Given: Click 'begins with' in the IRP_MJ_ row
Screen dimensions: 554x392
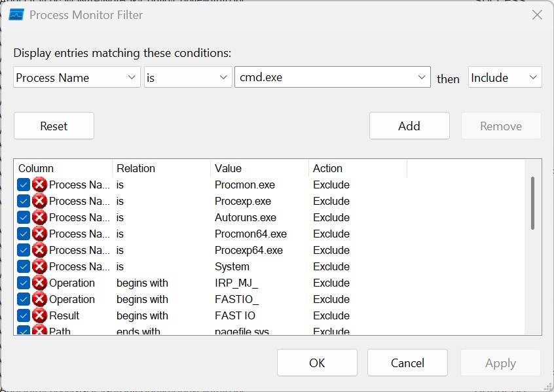Looking at the screenshot, I should coord(142,283).
